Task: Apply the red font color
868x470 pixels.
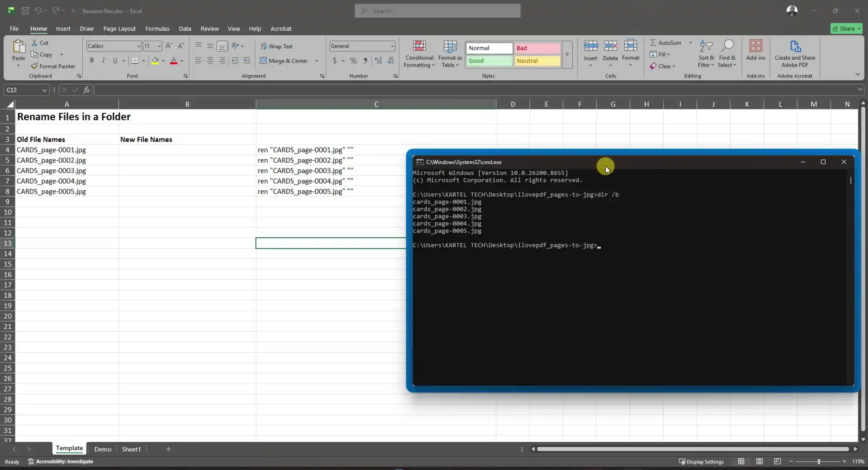Action: 174,60
